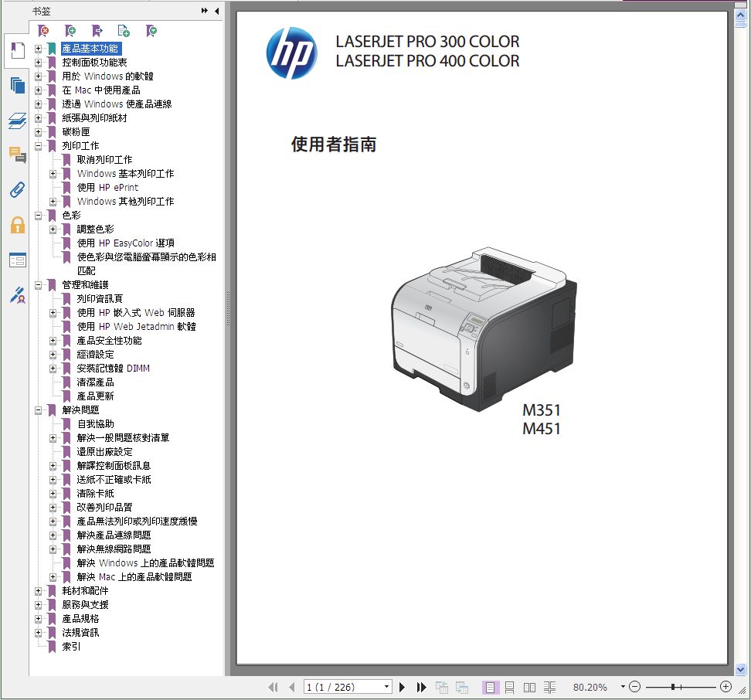Open the 還原出廠設定 bookmark
The image size is (751, 700).
104,451
